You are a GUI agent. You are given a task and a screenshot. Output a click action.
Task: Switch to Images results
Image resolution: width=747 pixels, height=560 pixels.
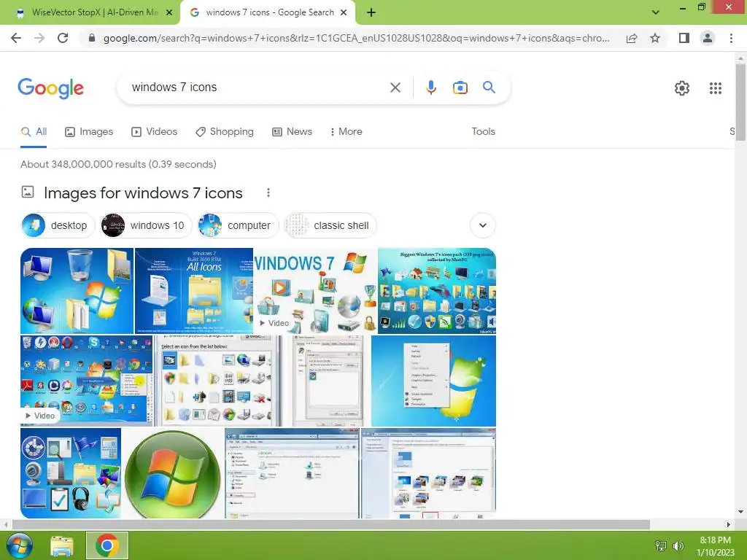pos(89,131)
